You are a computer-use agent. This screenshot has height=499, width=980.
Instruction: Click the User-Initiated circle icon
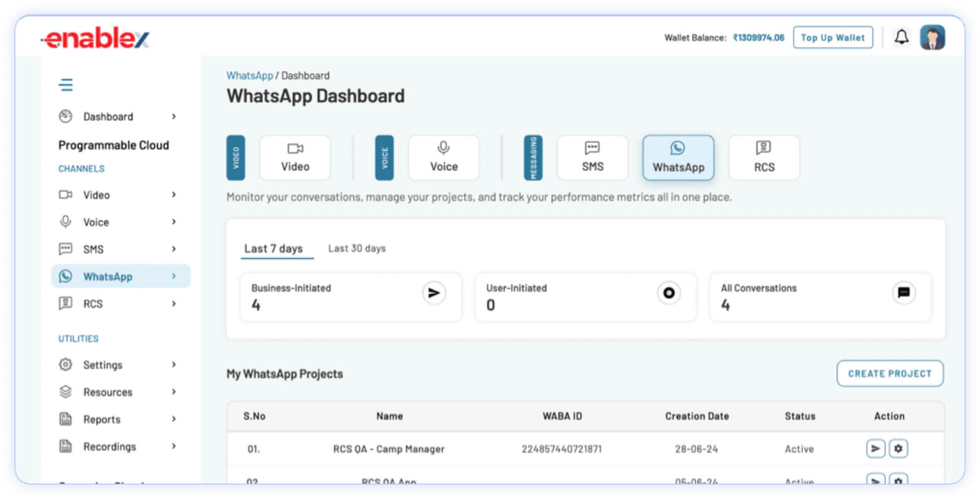point(669,293)
